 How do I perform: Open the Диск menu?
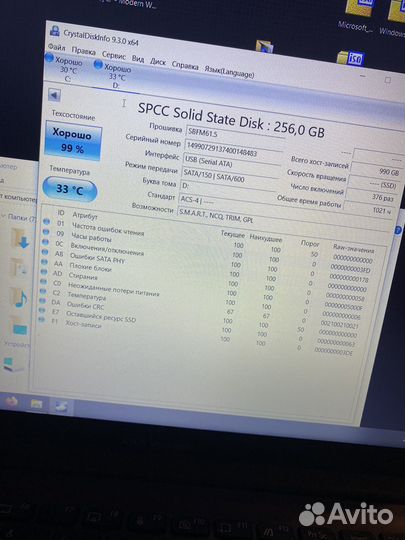[x=158, y=62]
